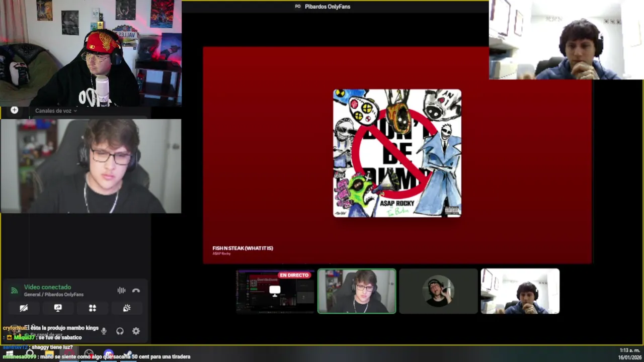The width and height of the screenshot is (644, 362).
Task: Click chat message 'shaggy tiene luz?'
Action: pos(52,347)
